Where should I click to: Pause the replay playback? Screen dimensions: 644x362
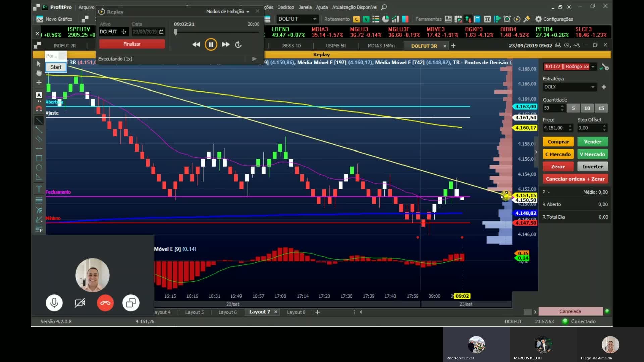[211, 44]
